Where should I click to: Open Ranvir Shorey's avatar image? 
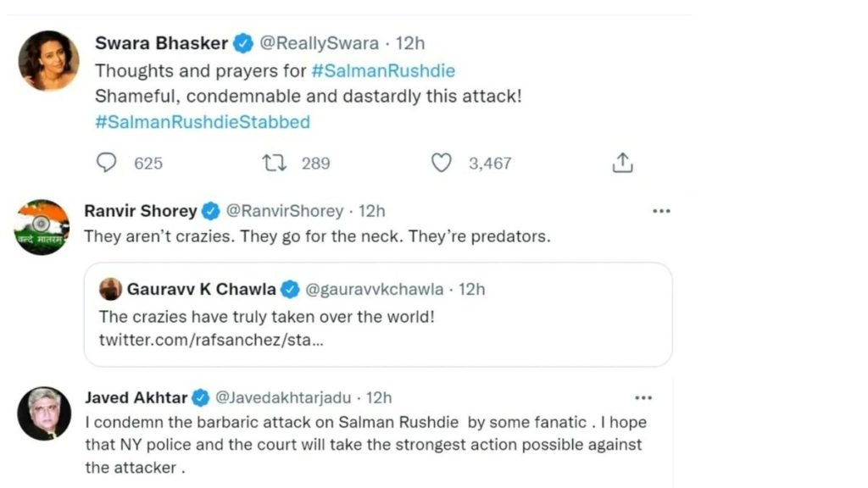coord(42,227)
